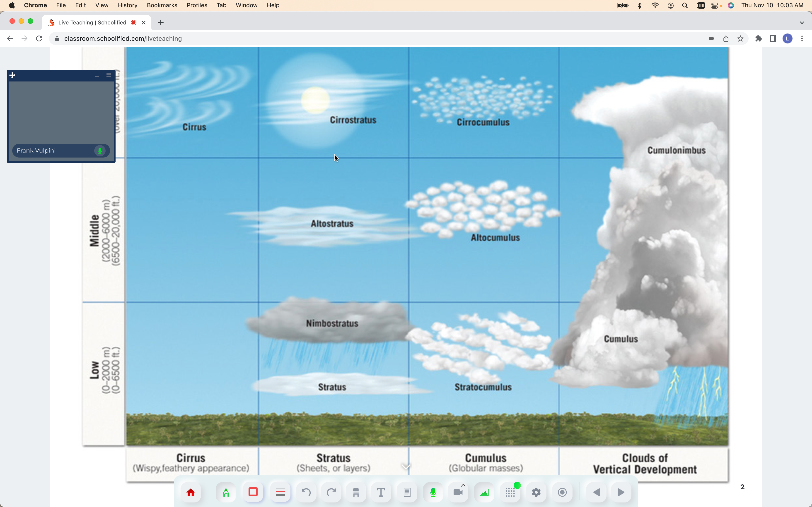The image size is (812, 507).
Task: Click the red home icon in toolbar
Action: click(191, 492)
